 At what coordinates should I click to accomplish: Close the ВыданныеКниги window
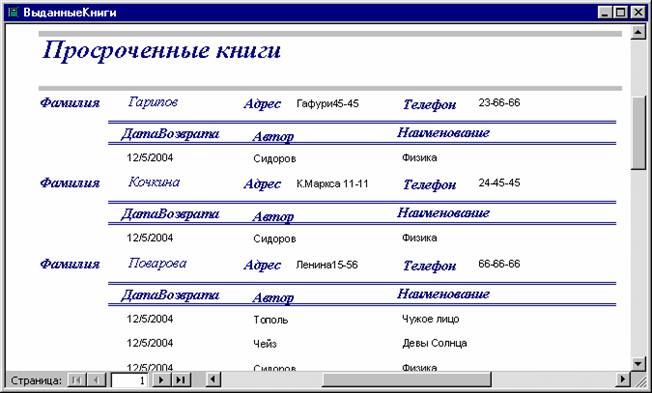coord(638,12)
